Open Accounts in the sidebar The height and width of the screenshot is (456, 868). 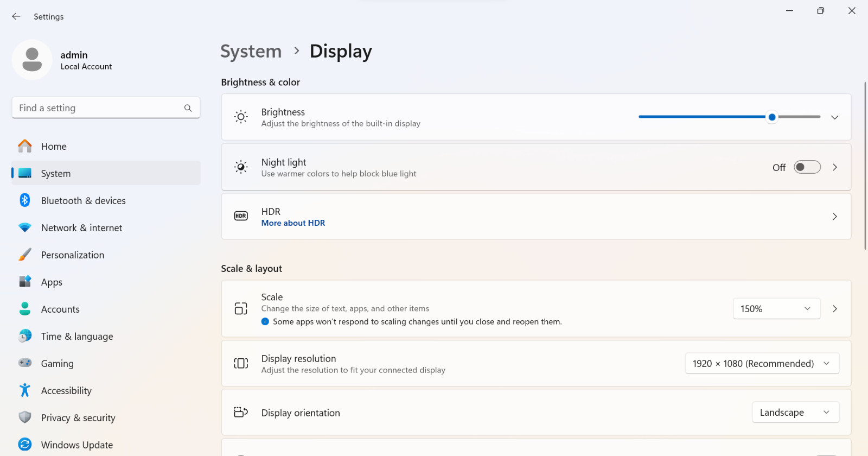point(106,309)
